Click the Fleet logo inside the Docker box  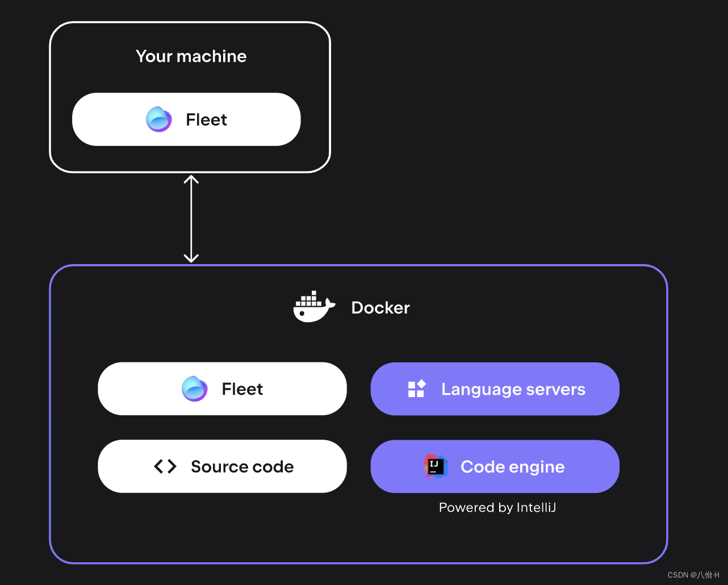click(195, 388)
